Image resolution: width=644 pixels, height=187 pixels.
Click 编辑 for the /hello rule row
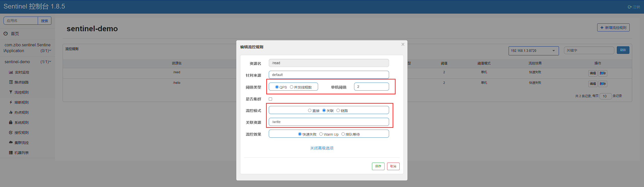coord(593,84)
